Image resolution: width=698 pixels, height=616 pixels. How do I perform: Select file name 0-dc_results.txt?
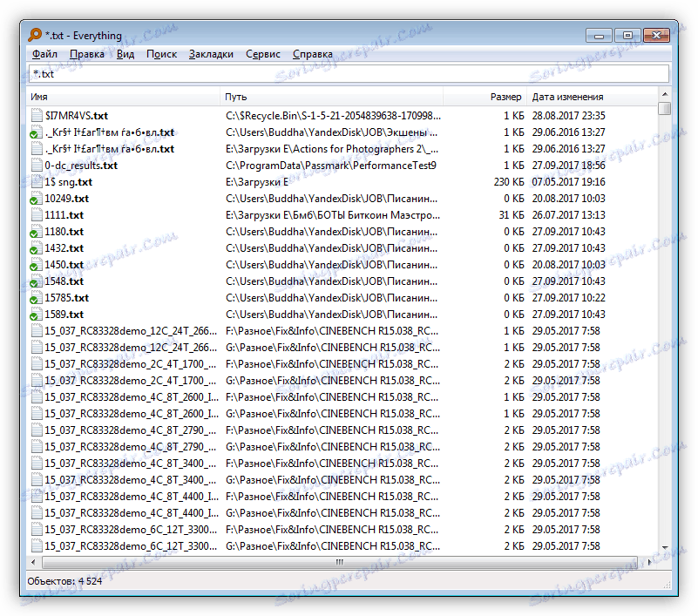pyautogui.click(x=81, y=166)
